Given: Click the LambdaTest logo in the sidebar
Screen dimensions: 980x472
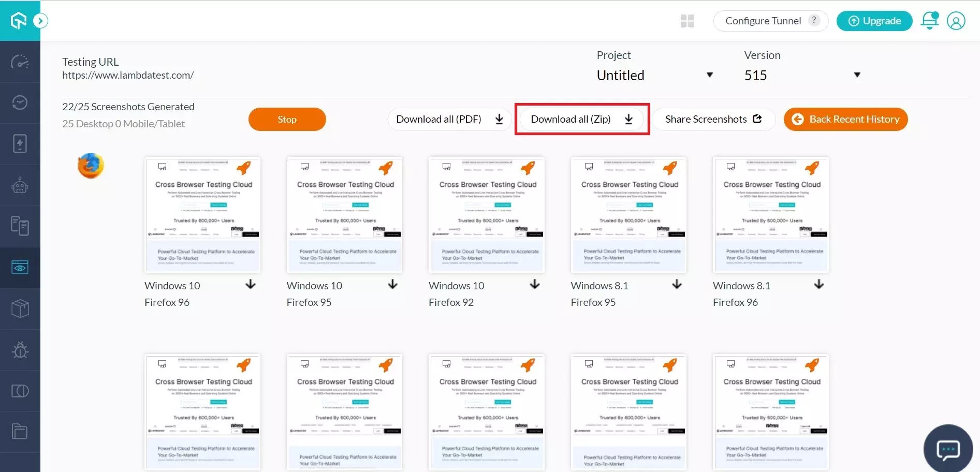Looking at the screenshot, I should (x=19, y=21).
